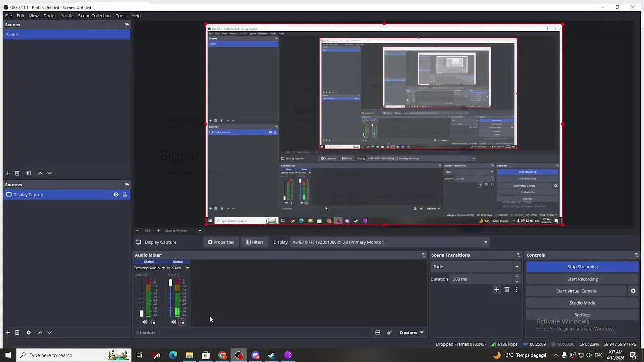Open the Help menu
The height and width of the screenshot is (362, 644).
click(136, 16)
